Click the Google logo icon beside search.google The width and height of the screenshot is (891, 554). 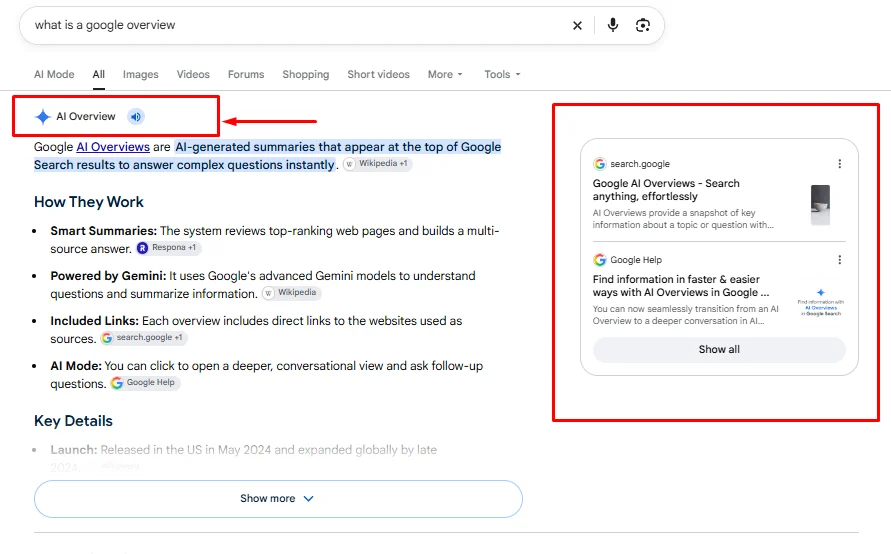[599, 164]
